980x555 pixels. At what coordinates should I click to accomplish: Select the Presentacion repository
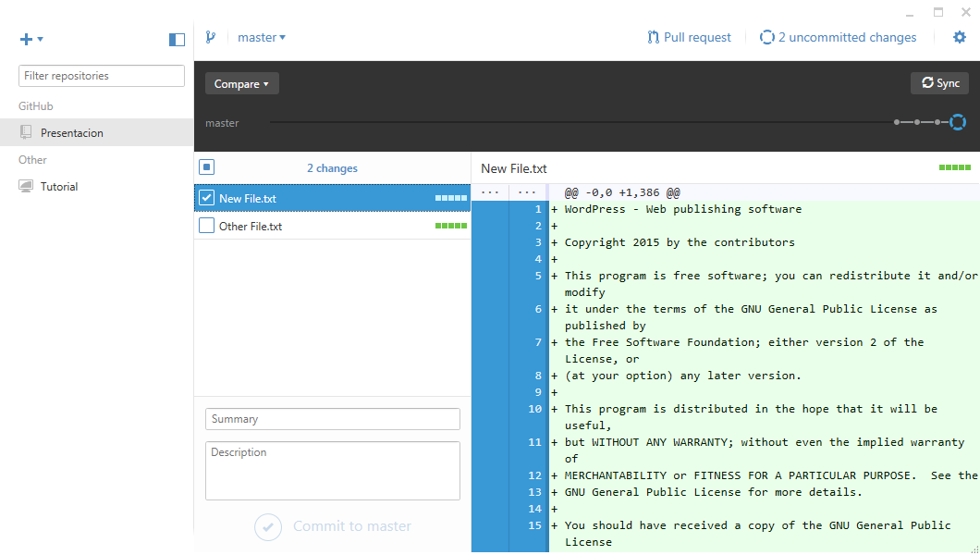point(97,132)
